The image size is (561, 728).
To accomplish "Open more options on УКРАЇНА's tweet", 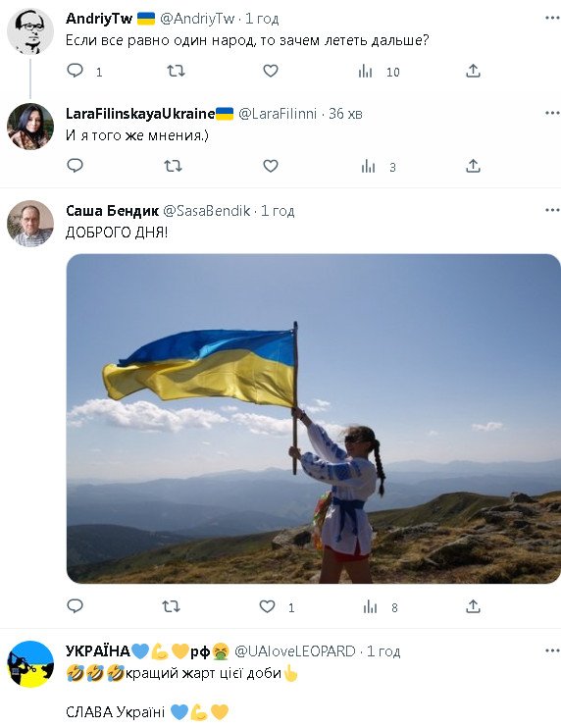I will (552, 650).
